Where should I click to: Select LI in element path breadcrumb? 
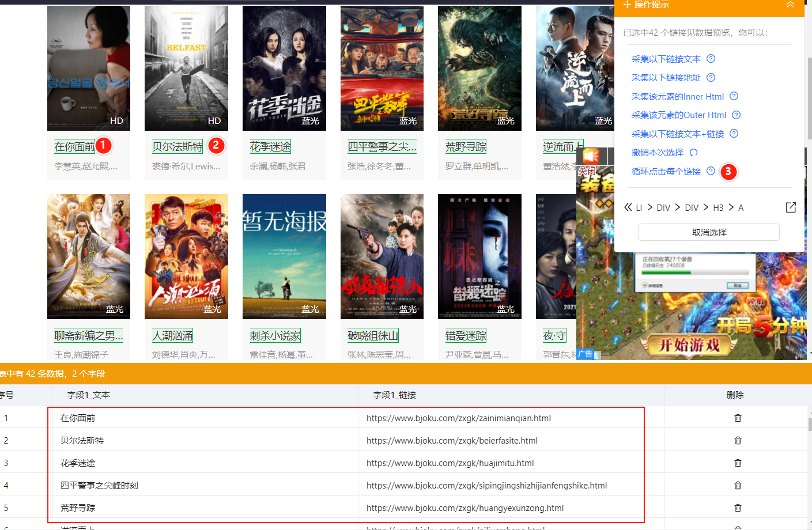click(639, 208)
